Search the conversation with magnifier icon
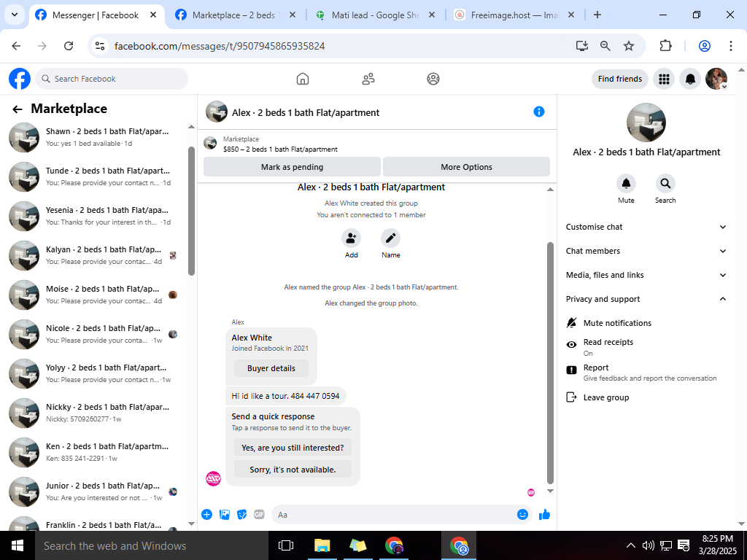 [x=665, y=183]
